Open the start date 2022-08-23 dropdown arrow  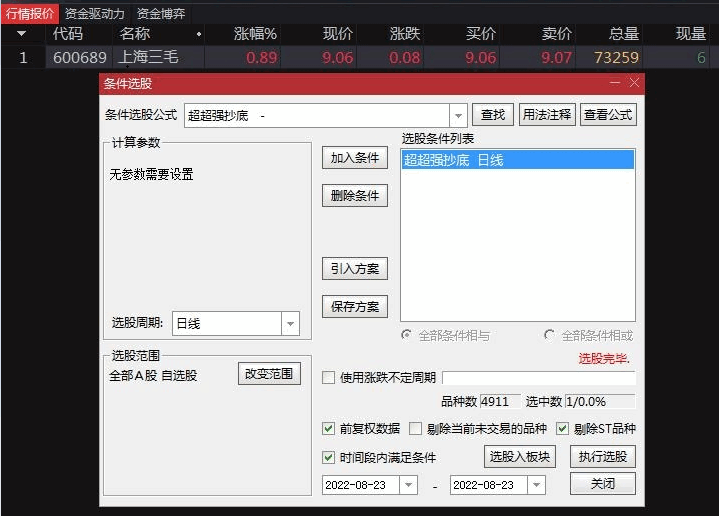pos(409,485)
